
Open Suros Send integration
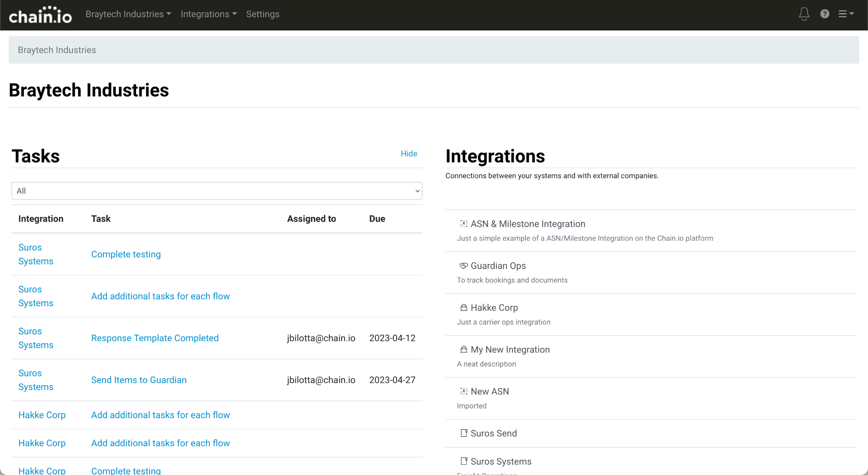493,433
